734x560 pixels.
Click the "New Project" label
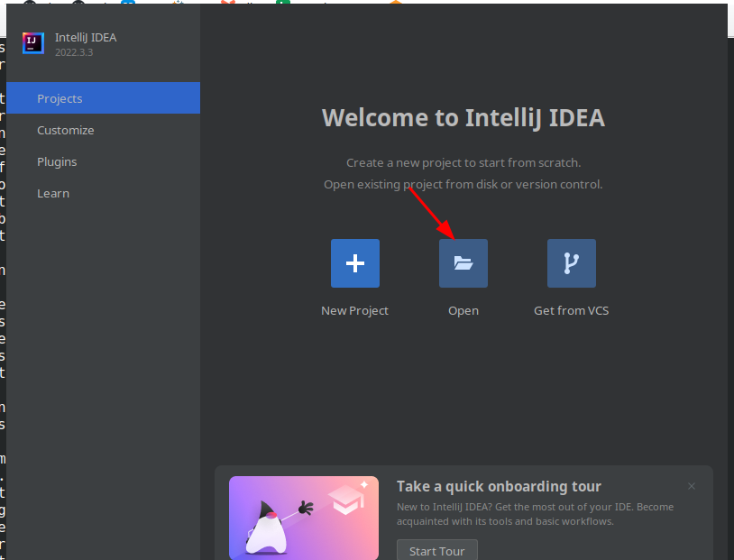(354, 310)
